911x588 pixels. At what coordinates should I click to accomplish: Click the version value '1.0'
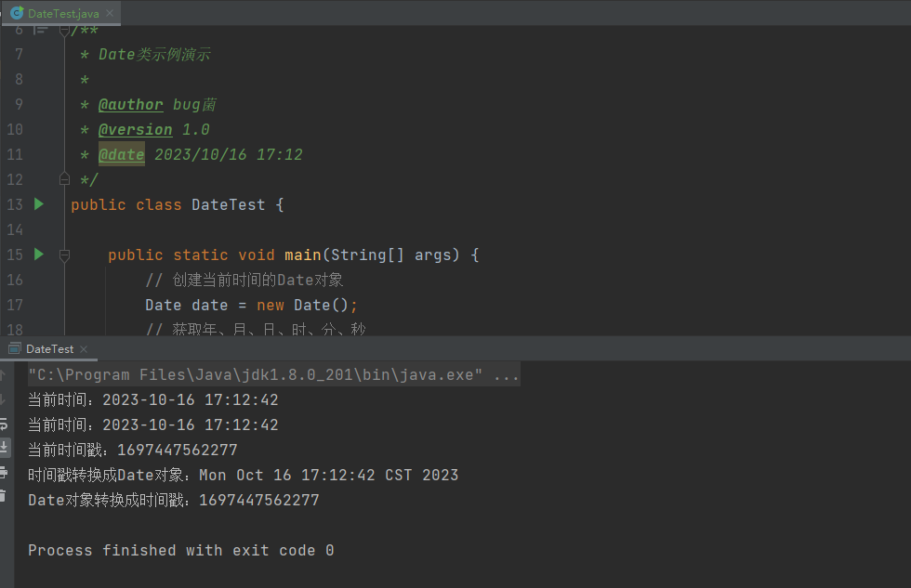pyautogui.click(x=196, y=129)
